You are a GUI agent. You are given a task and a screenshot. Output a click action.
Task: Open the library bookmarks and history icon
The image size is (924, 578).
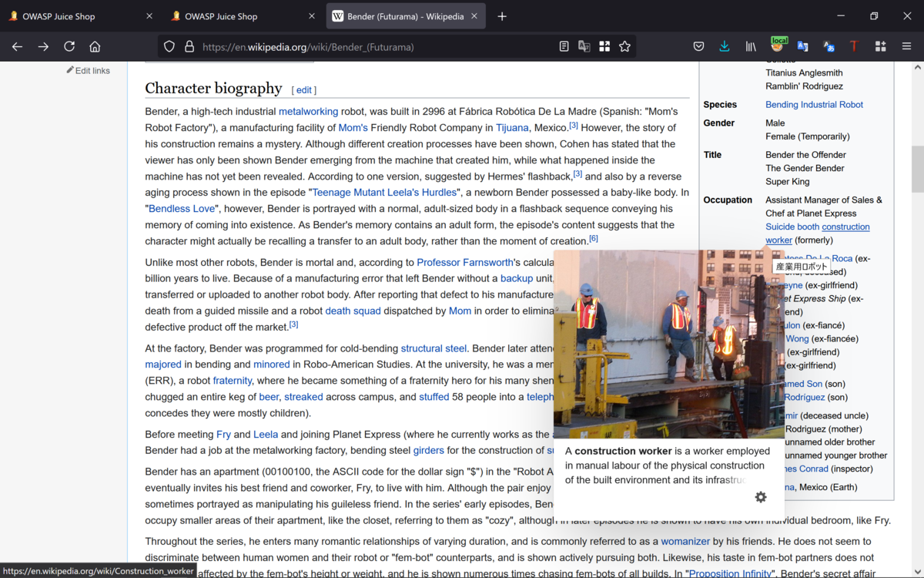tap(751, 46)
